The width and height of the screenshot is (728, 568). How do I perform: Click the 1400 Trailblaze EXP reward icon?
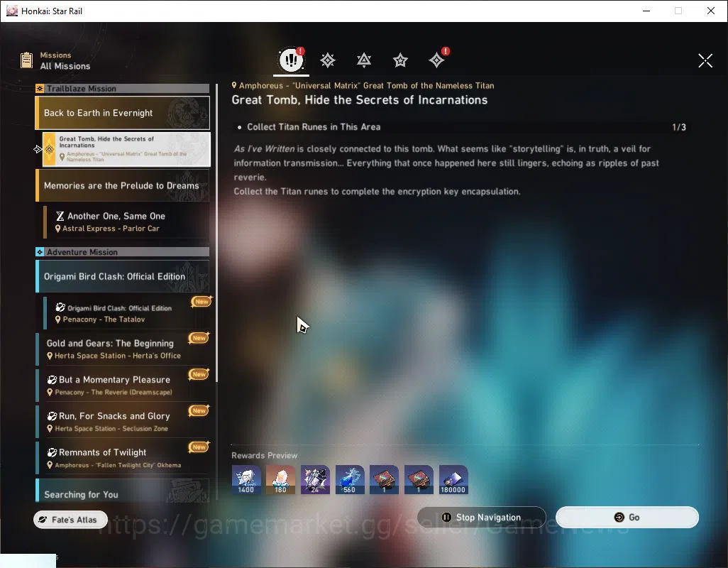click(x=246, y=479)
